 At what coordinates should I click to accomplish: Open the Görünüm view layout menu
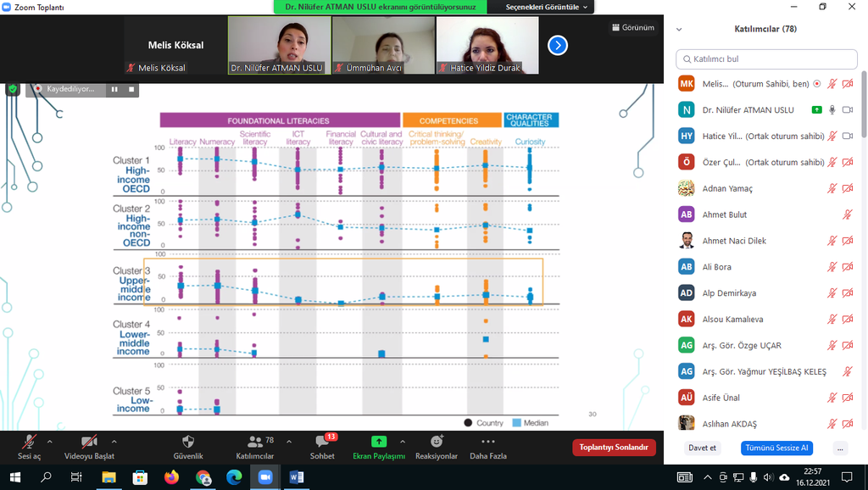pos(632,27)
